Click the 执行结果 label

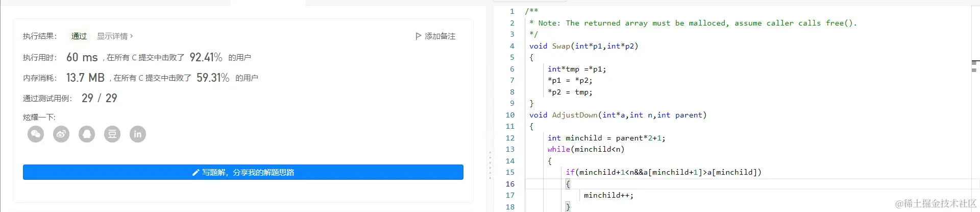click(x=40, y=36)
